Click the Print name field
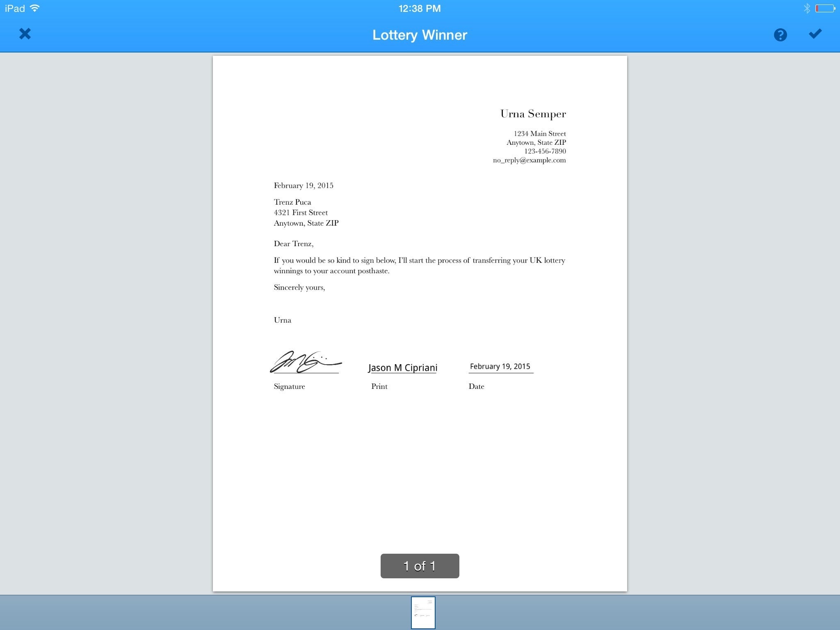 [402, 367]
